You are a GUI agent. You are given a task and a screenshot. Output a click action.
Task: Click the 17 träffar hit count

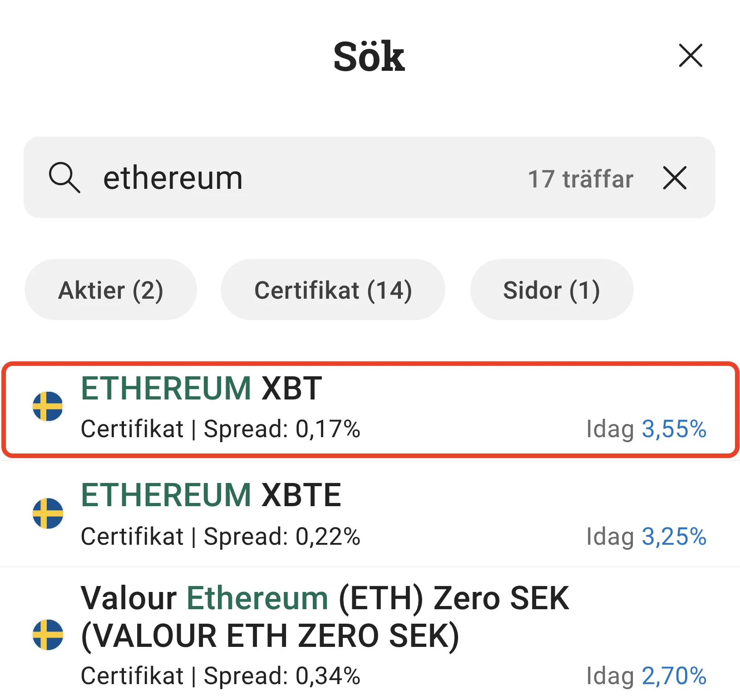(x=580, y=179)
